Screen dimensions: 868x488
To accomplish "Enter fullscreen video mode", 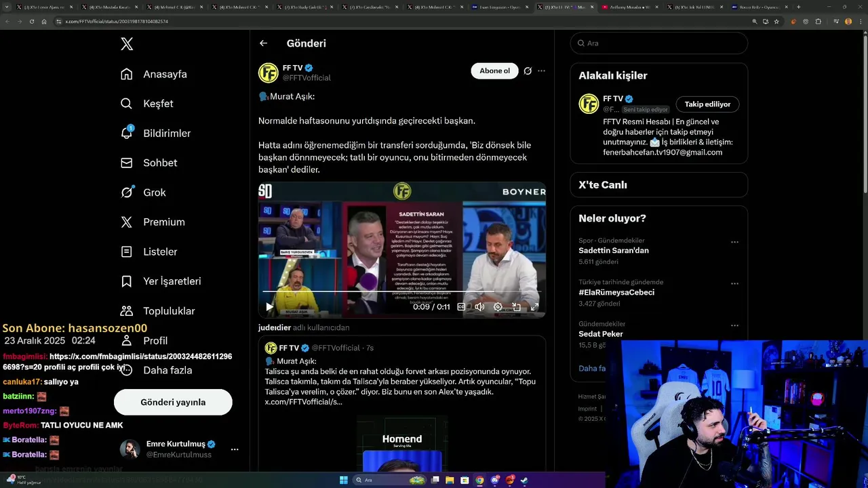I will point(534,307).
